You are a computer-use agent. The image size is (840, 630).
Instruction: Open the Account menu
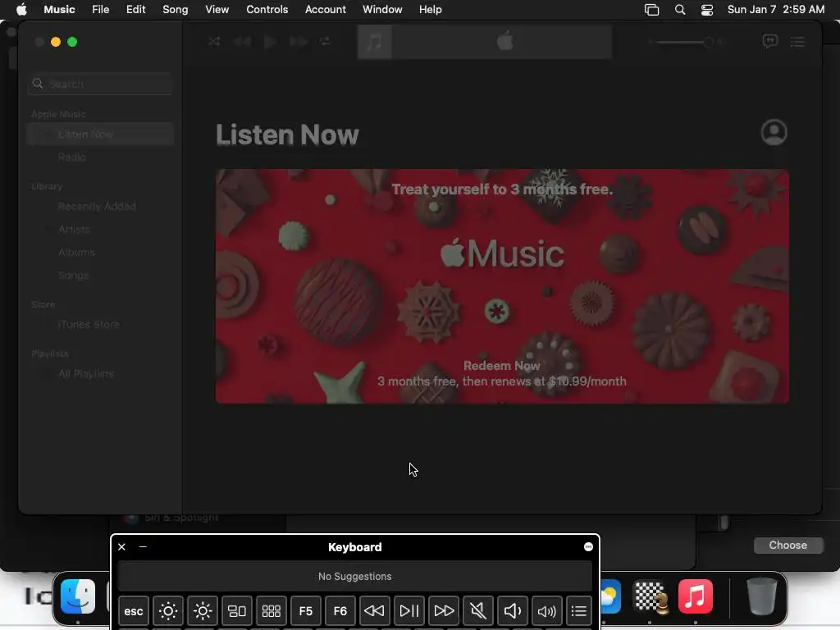[325, 10]
